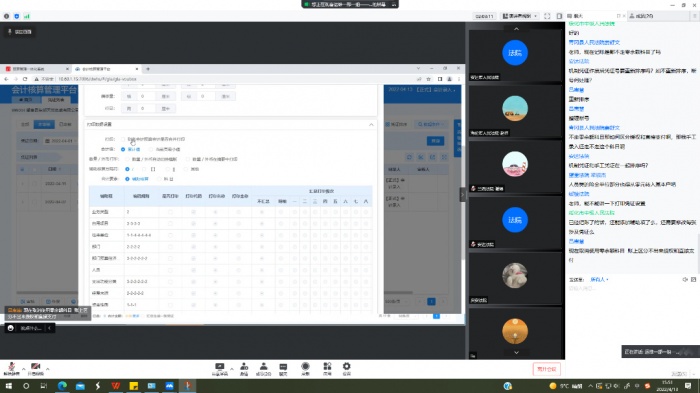The width and height of the screenshot is (700, 393).
Task: Collapse the floating widget with left arrow
Action: pyautogui.click(x=49, y=328)
